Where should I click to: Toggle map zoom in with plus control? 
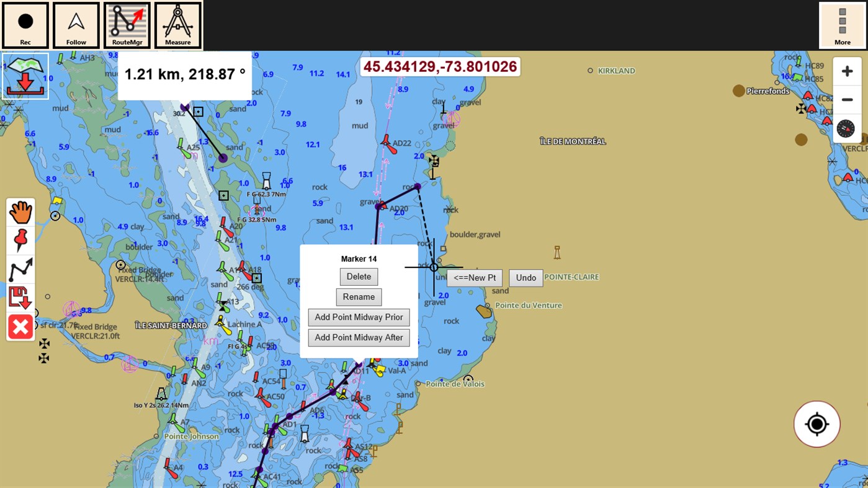click(x=846, y=71)
